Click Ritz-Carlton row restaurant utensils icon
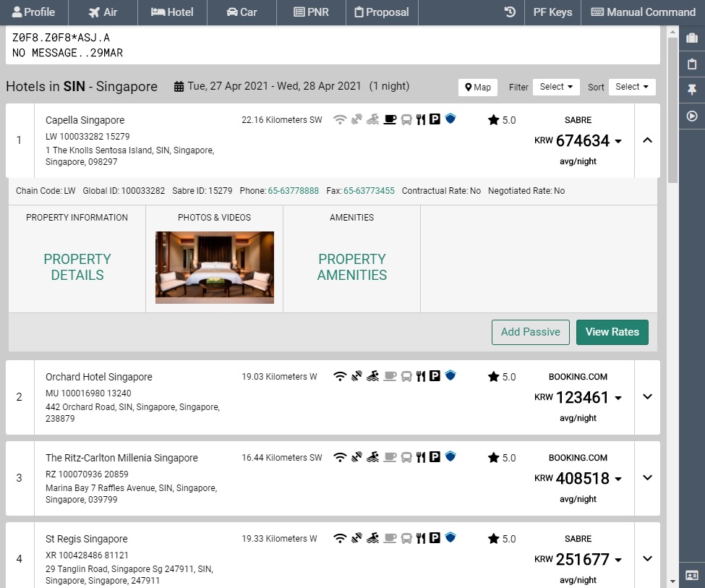Screen dimensions: 705x588 click(420, 457)
